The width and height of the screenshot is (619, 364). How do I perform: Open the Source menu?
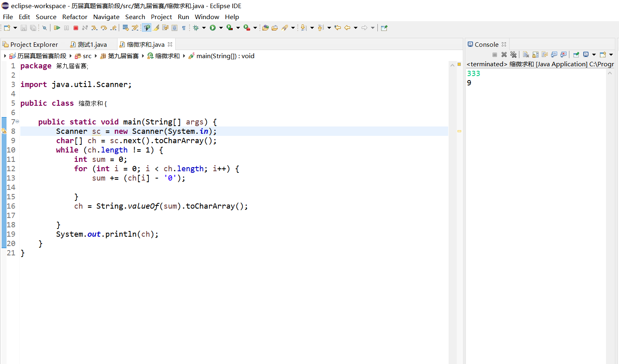[46, 17]
